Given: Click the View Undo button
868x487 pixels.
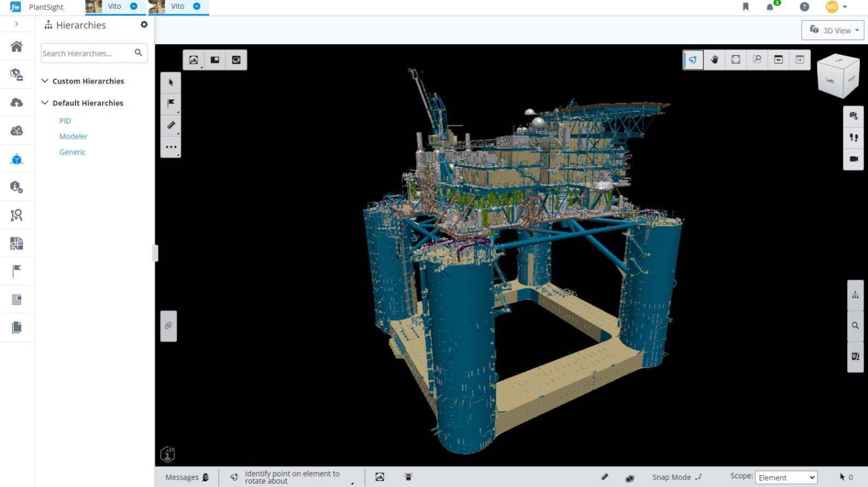Looking at the screenshot, I should coord(778,60).
